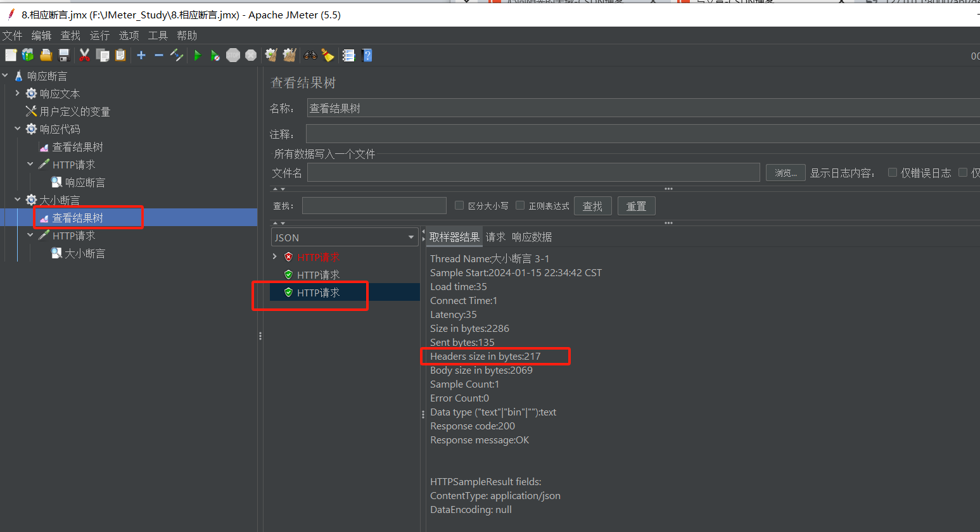Image resolution: width=980 pixels, height=532 pixels.
Task: Expand the failed HTTP请求 result
Action: 274,256
